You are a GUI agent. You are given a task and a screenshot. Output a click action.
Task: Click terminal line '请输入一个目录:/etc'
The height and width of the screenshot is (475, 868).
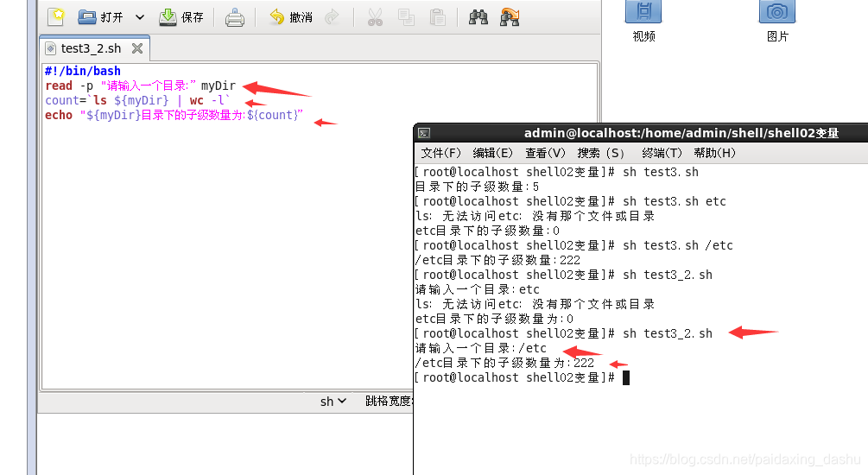coord(480,348)
